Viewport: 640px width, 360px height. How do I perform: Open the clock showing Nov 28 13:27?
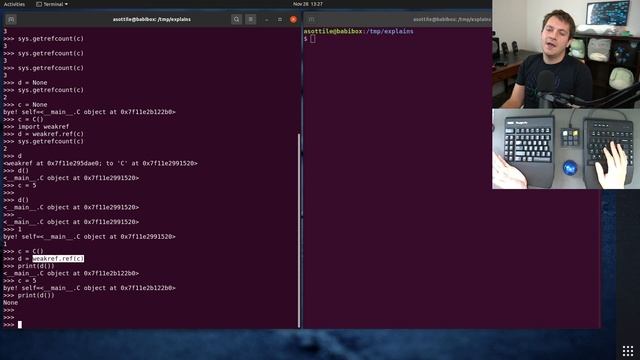(308, 4)
